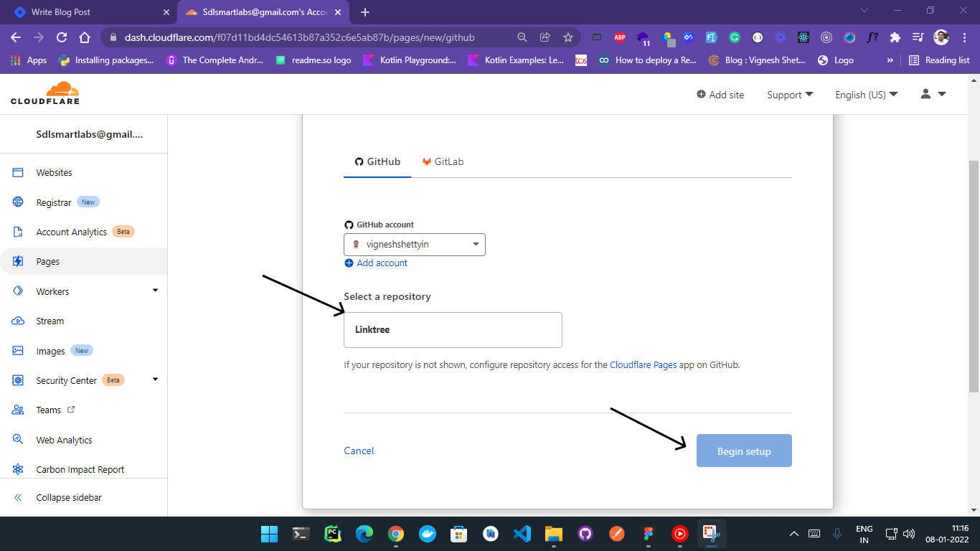Open the Support dropdown menu
This screenshot has width=980, height=551.
click(x=790, y=95)
